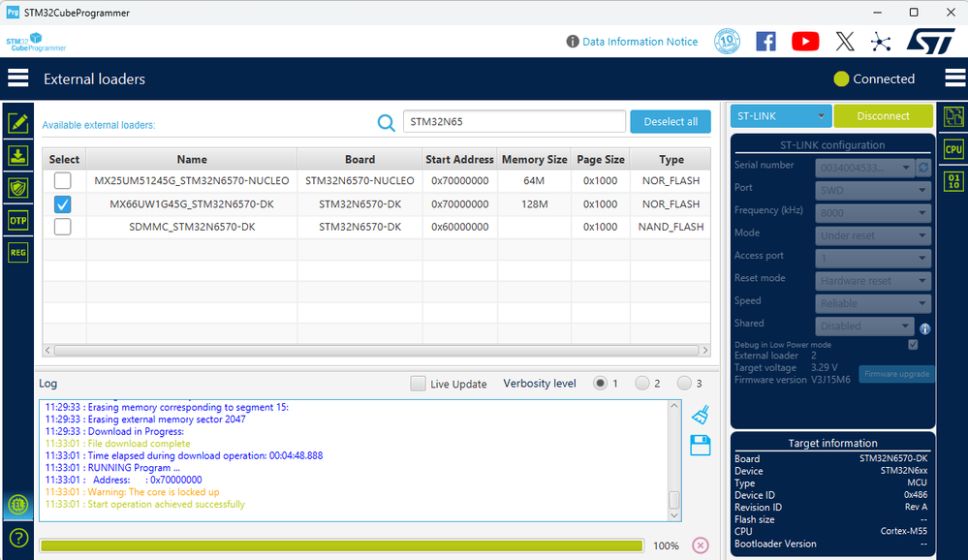Open the help question mark icon
This screenshot has width=968, height=560.
[18, 538]
